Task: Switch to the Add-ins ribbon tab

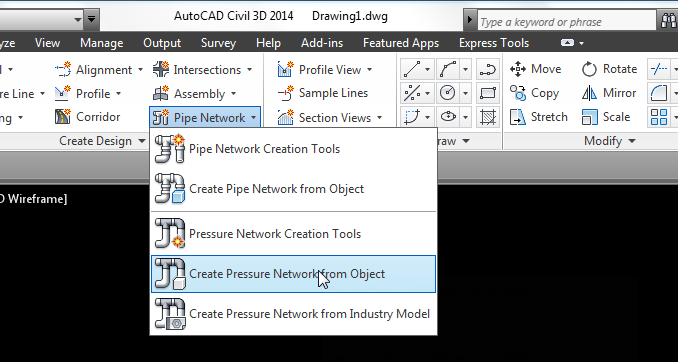Action: tap(322, 43)
